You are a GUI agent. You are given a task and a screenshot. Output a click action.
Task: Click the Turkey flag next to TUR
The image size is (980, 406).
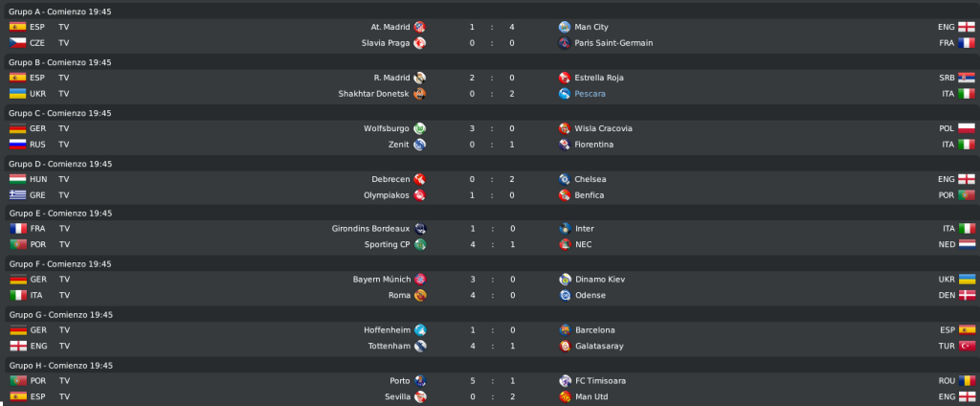tap(967, 346)
